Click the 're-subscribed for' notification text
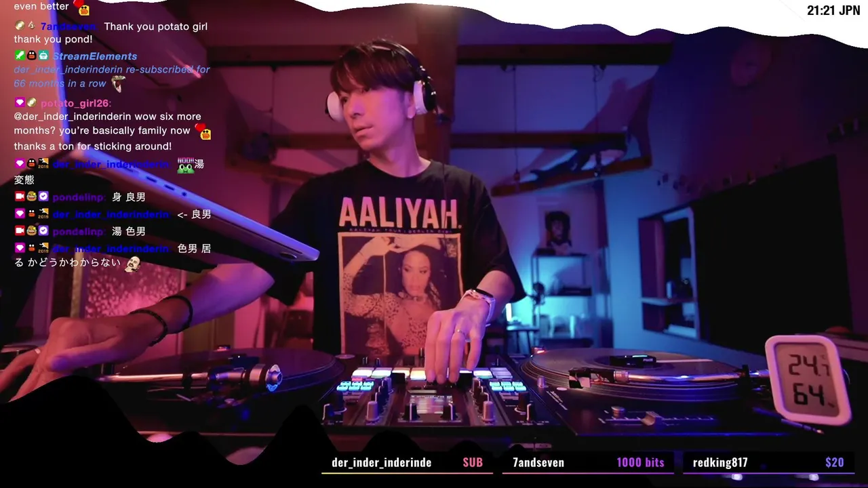The height and width of the screenshot is (488, 868). tap(167, 69)
